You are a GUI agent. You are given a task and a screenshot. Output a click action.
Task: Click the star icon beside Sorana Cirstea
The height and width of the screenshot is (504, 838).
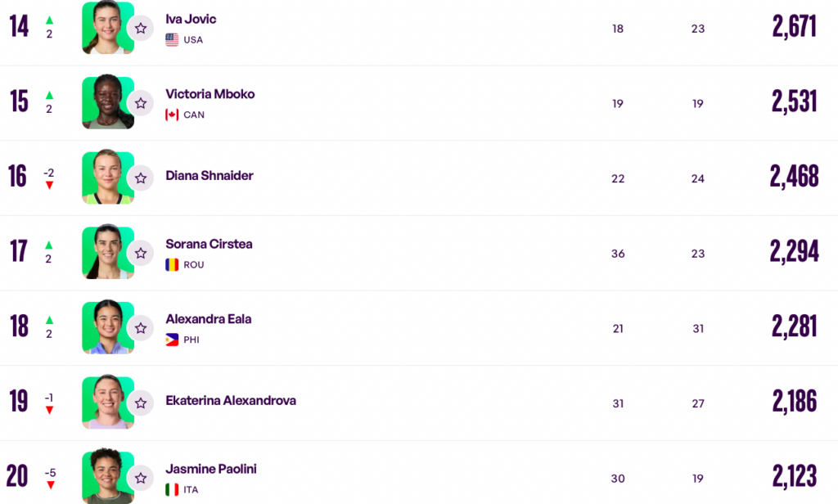tap(141, 254)
